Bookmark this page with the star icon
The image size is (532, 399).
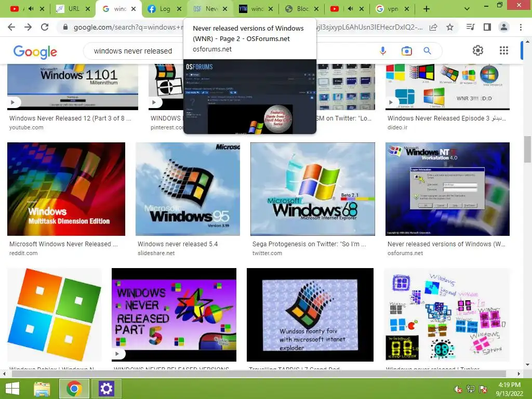click(450, 27)
